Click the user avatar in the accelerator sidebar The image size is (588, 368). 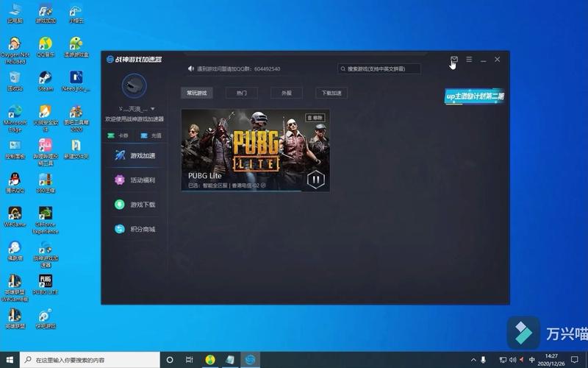(x=134, y=86)
